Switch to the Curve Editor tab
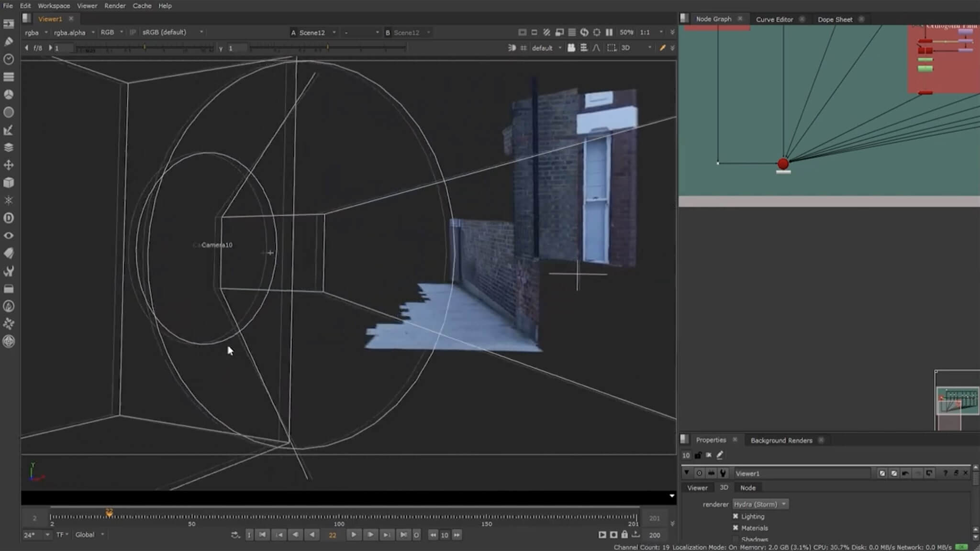Viewport: 980px width, 551px height. (x=774, y=19)
